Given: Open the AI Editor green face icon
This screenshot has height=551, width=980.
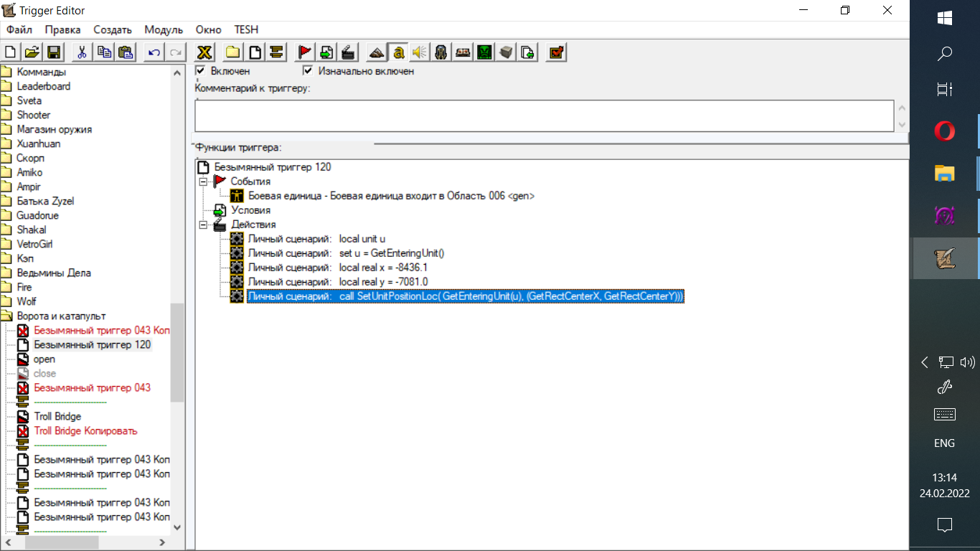Looking at the screenshot, I should click(x=485, y=52).
